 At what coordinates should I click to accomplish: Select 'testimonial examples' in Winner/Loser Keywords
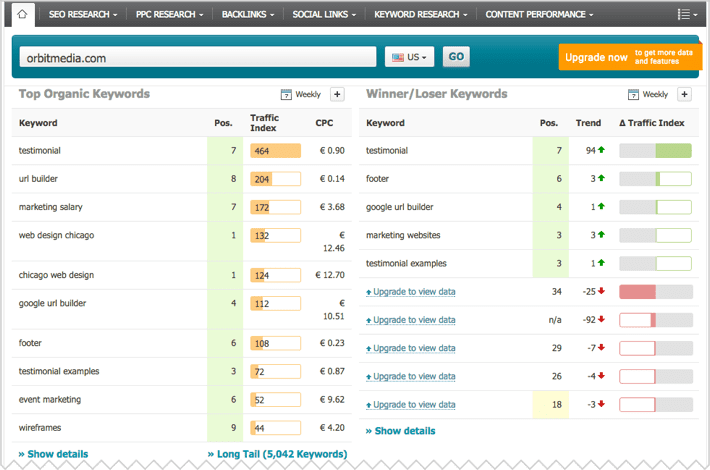pyautogui.click(x=406, y=264)
